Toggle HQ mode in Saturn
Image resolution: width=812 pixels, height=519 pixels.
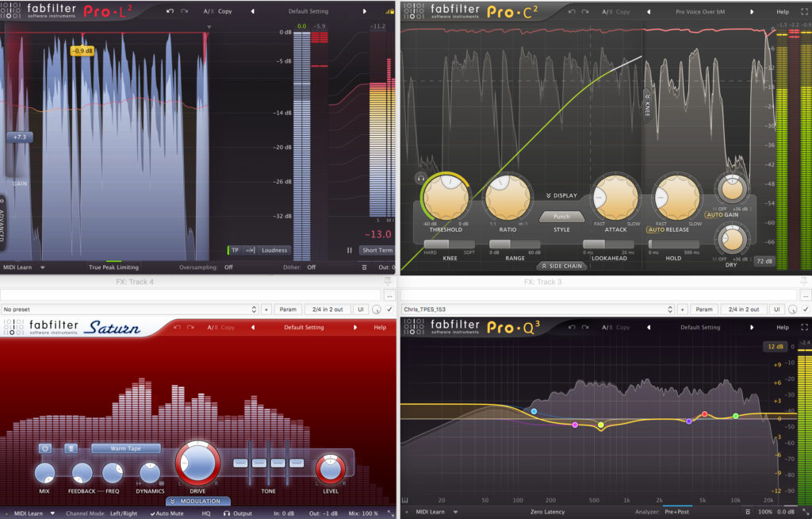[206, 513]
